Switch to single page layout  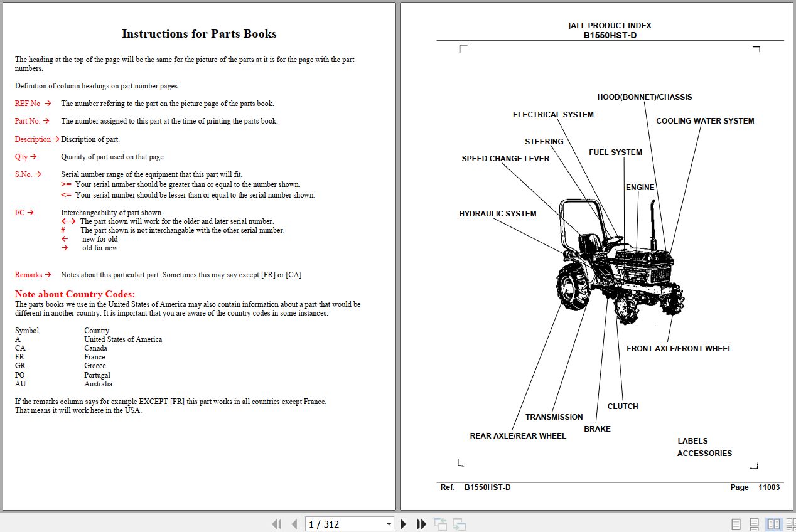click(x=736, y=524)
